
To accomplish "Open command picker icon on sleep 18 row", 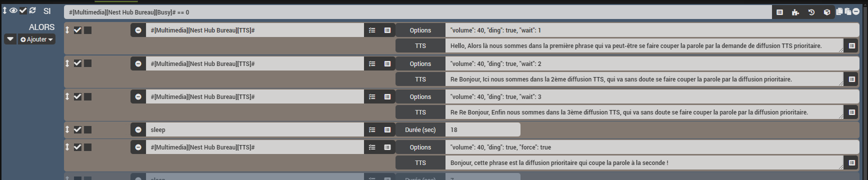I will click(387, 129).
